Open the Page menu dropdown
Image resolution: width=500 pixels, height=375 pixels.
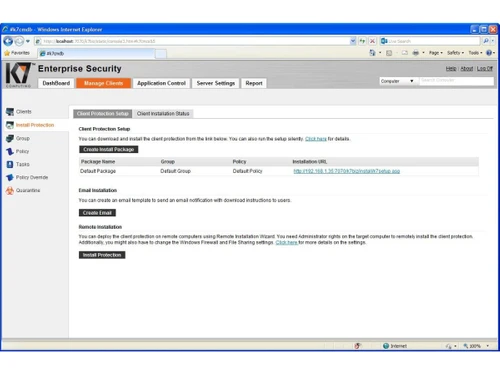pos(436,53)
